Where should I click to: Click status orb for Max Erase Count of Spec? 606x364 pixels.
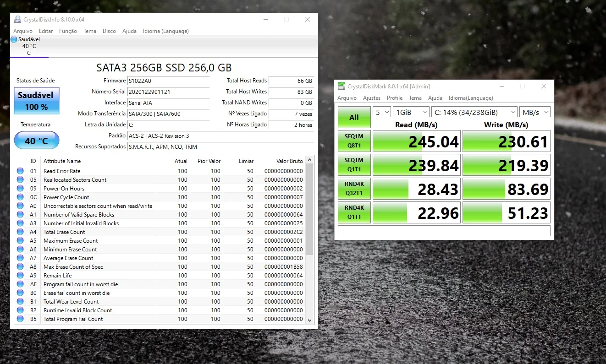pyautogui.click(x=20, y=267)
